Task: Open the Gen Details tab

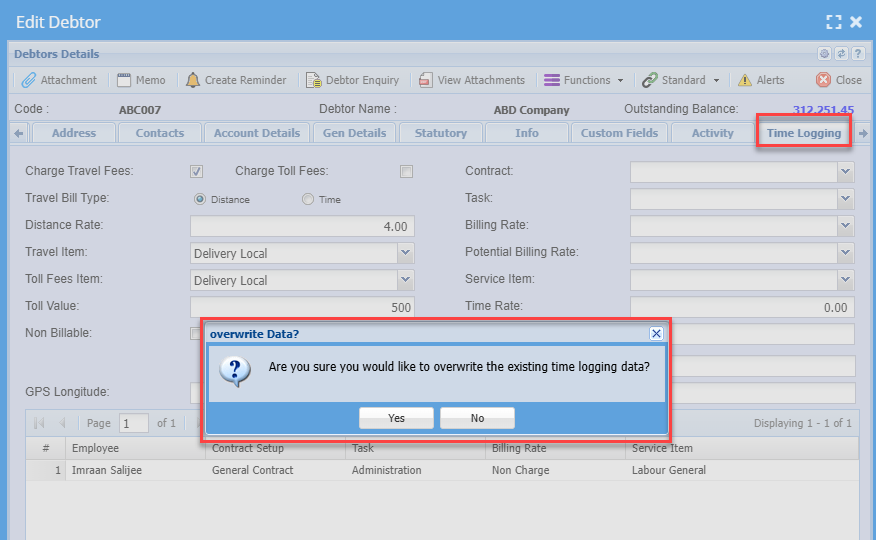Action: pyautogui.click(x=354, y=133)
